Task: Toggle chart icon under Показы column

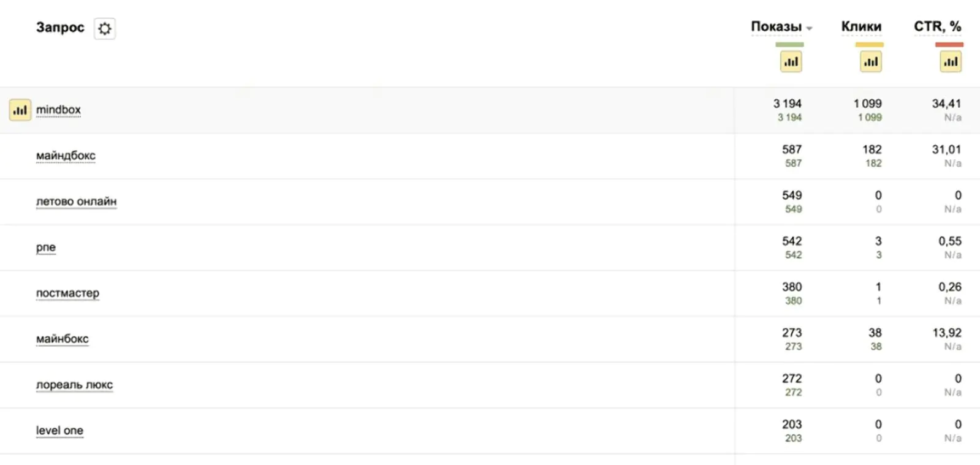Action: pos(791,61)
